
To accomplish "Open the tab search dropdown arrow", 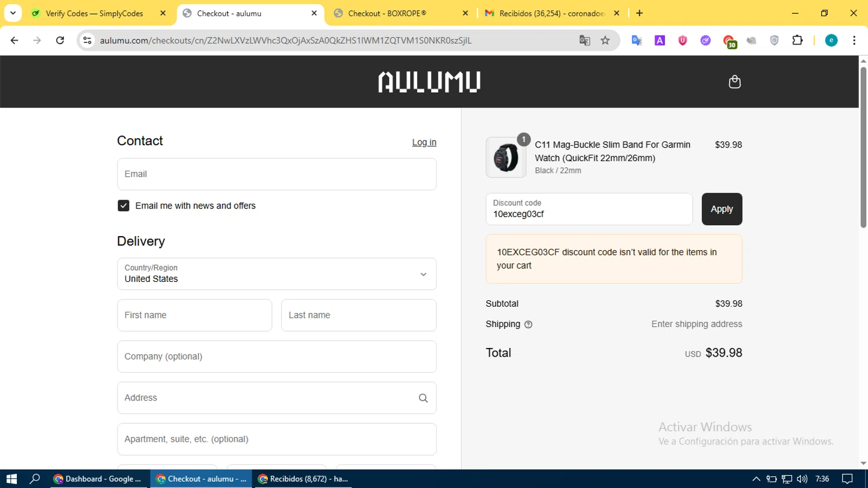I will pos(13,13).
